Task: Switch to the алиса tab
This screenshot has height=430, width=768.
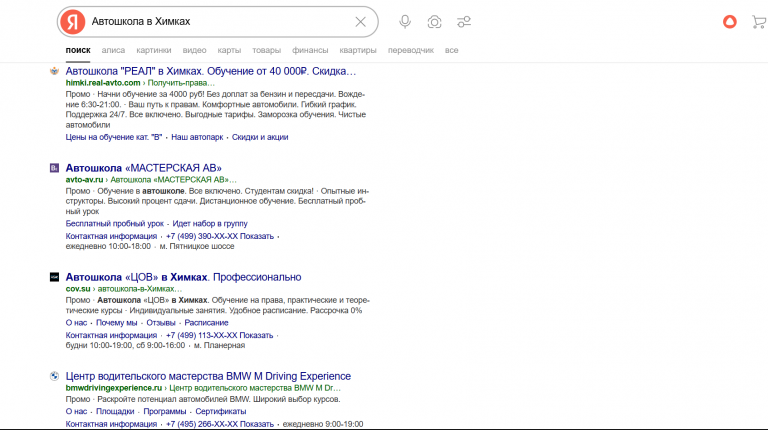Action: (113, 50)
